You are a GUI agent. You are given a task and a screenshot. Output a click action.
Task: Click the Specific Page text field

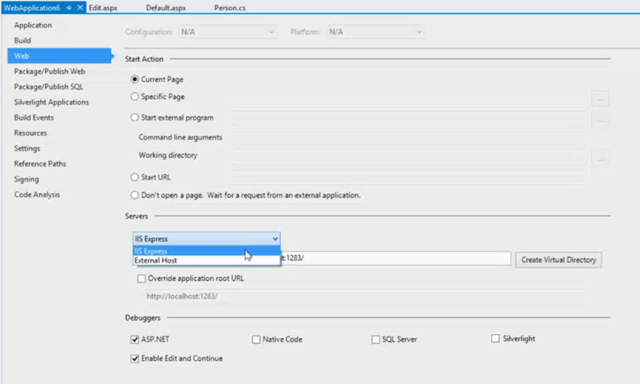409,98
